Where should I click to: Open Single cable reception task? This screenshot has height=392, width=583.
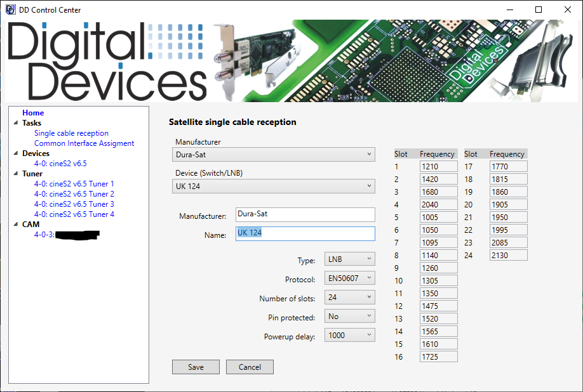click(71, 133)
